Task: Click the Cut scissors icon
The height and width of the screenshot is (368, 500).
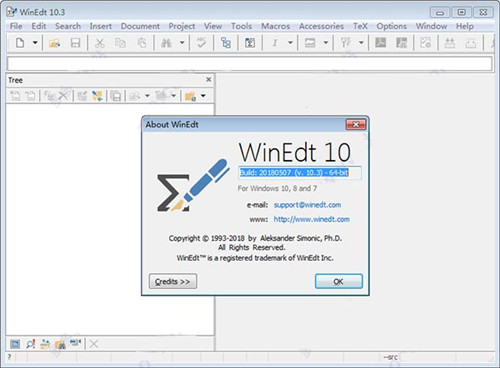Action: pos(99,43)
